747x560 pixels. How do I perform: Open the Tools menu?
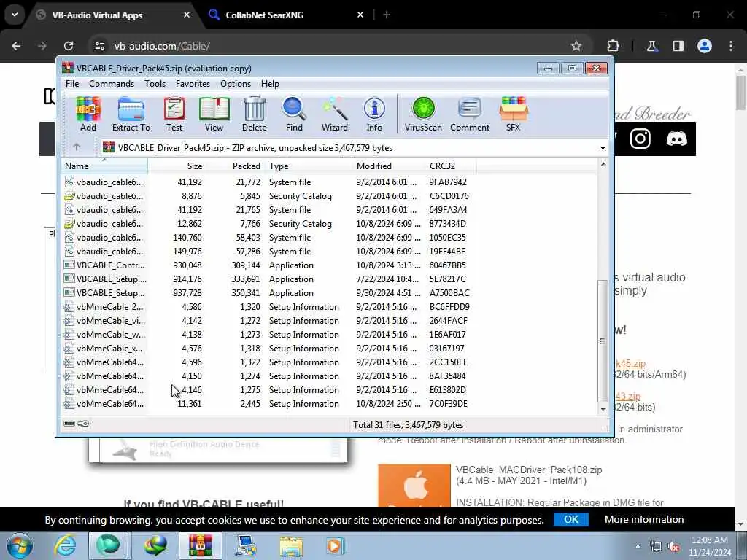tap(155, 84)
